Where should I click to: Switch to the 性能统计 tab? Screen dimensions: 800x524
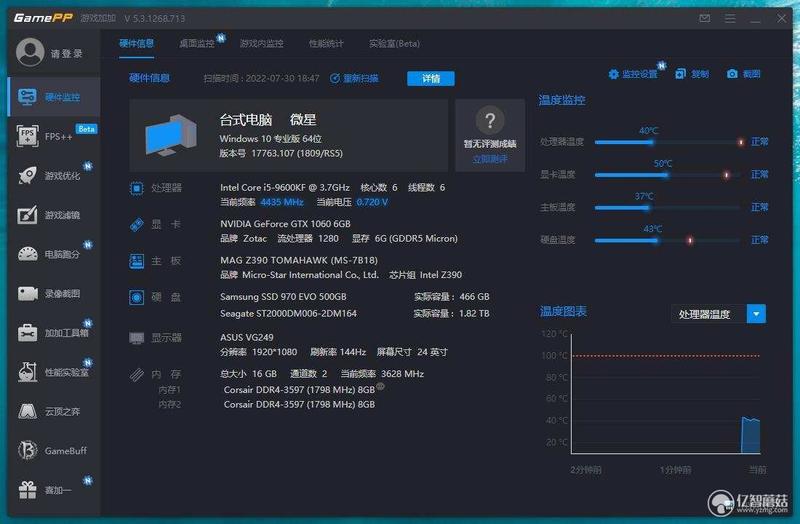pos(326,44)
